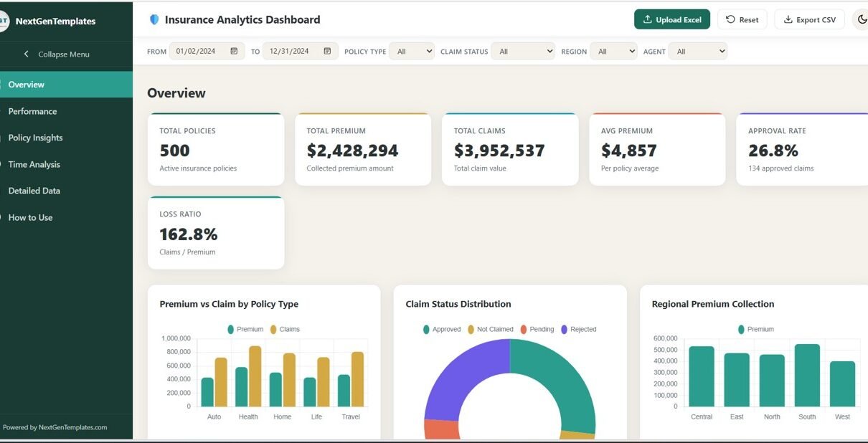Toggle the Claims series in the chart legend
868x443 pixels.
[x=284, y=330]
